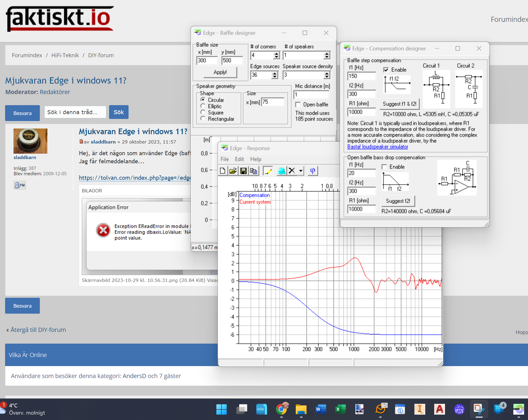Decrease the Edge sources stepper
The image size is (528, 420).
click(275, 77)
